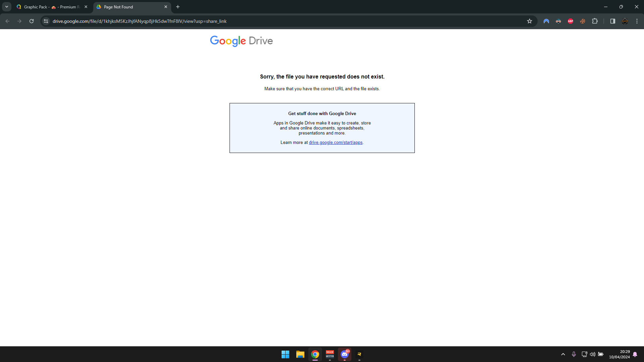Open Voicemeeter from taskbar
The width and height of the screenshot is (644, 362).
point(330,354)
